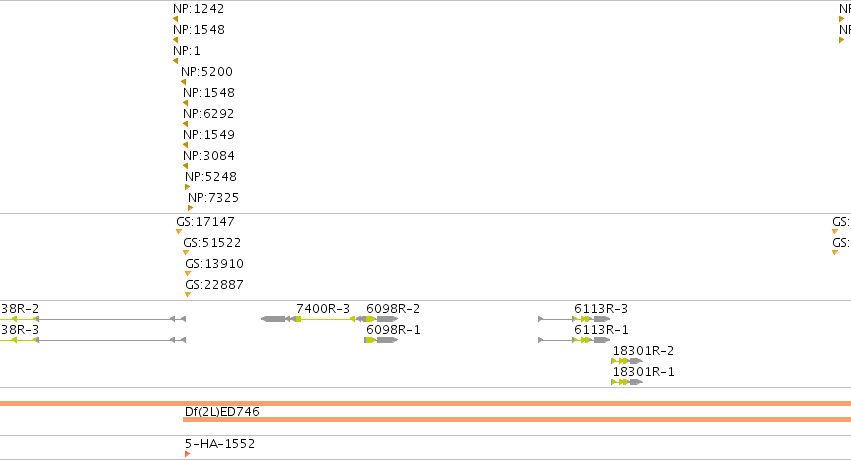Screen dimensions: 851x460
Task: Click the GS:22887 feature label
Action: pyautogui.click(x=214, y=285)
